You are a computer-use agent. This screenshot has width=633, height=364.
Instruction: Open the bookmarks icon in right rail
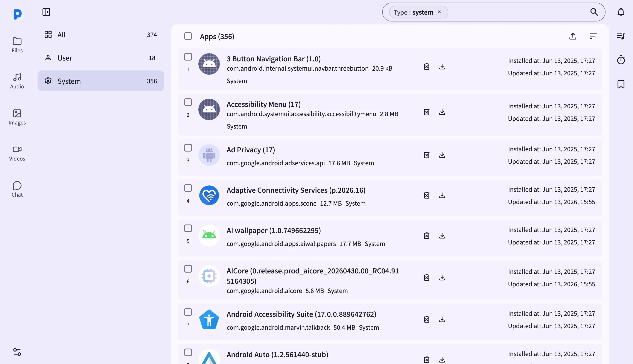[x=621, y=84]
